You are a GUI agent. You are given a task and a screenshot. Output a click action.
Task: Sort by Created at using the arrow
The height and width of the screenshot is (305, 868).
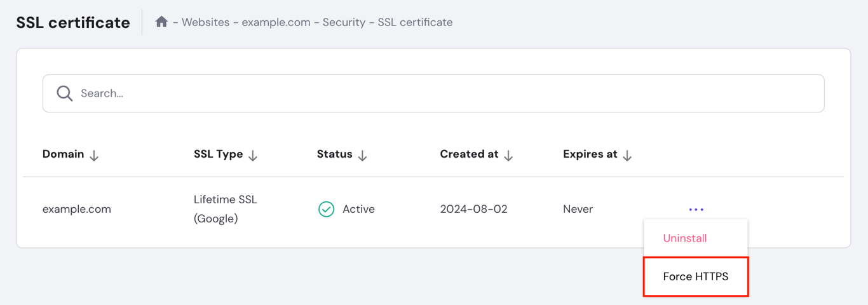point(508,155)
